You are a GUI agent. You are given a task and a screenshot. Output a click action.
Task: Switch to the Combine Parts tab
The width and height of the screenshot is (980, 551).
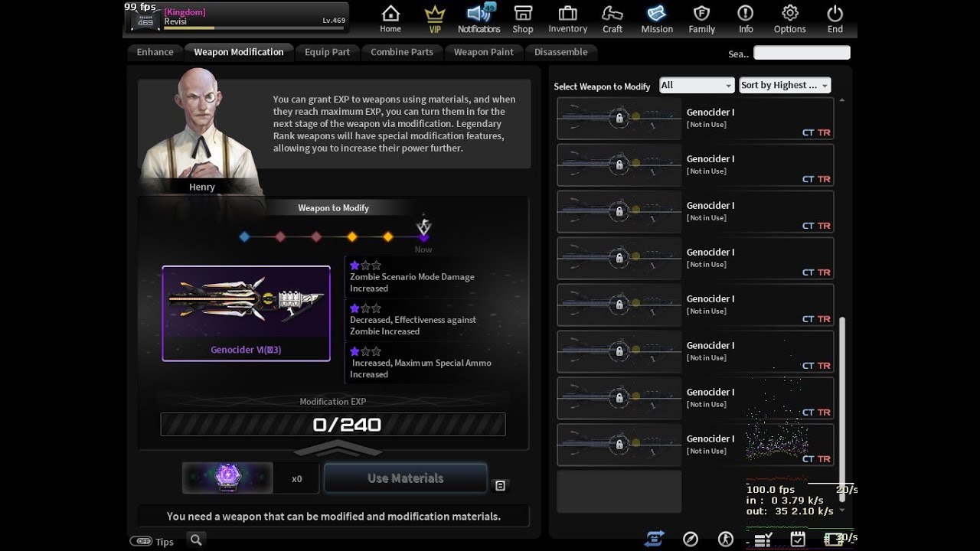pos(402,52)
